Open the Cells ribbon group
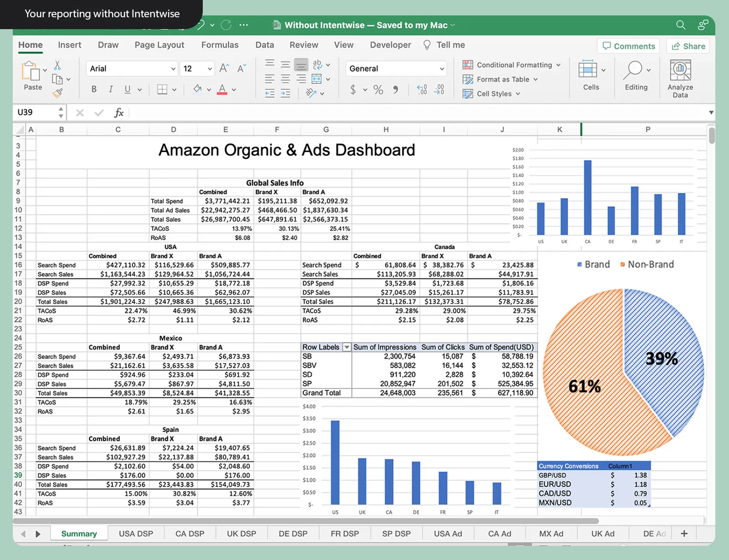Screen dimensions: 729x560 pyautogui.click(x=591, y=75)
